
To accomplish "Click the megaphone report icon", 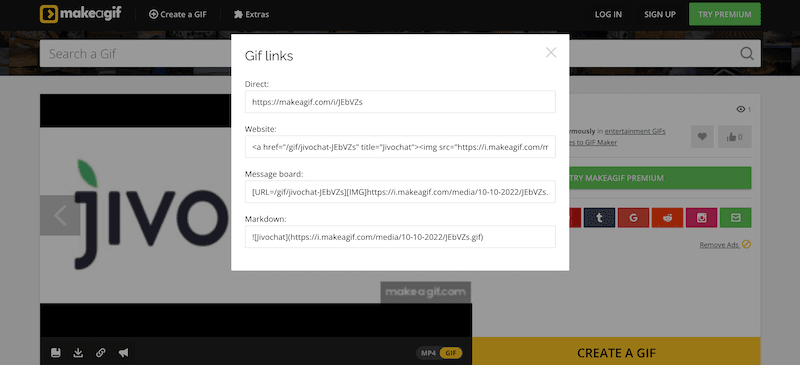I will tap(123, 352).
